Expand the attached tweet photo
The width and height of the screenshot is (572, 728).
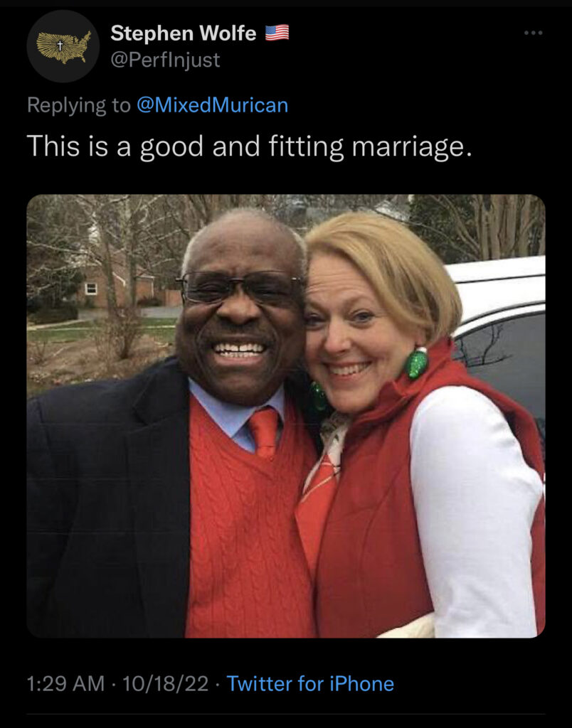click(286, 416)
